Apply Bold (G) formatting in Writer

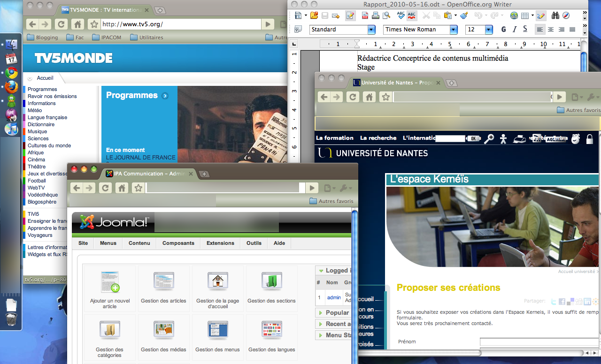(x=504, y=30)
